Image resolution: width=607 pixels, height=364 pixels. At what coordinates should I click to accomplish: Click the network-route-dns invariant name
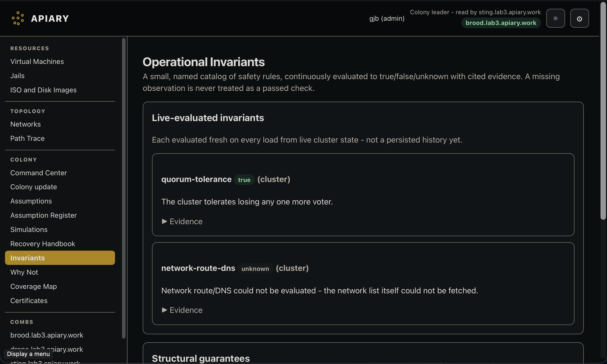click(198, 268)
